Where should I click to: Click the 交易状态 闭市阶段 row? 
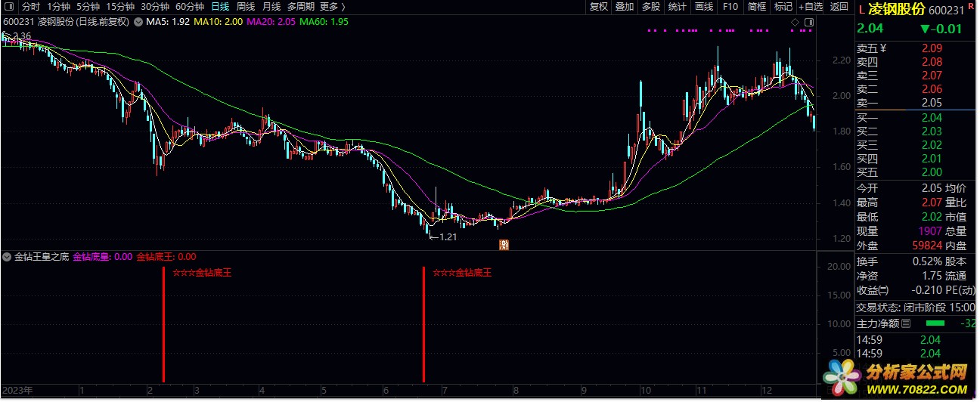click(x=916, y=308)
